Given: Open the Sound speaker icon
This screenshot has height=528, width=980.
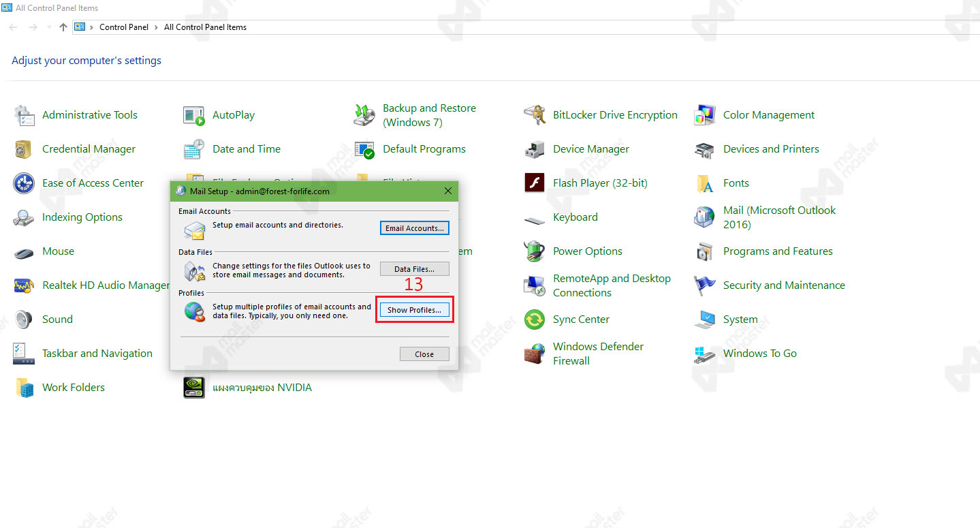Looking at the screenshot, I should click(25, 320).
